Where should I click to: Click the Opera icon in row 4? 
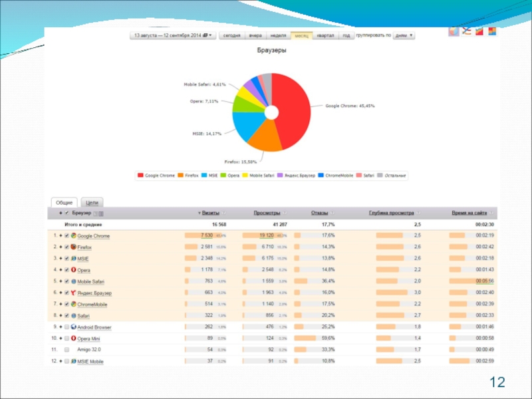coord(73,270)
